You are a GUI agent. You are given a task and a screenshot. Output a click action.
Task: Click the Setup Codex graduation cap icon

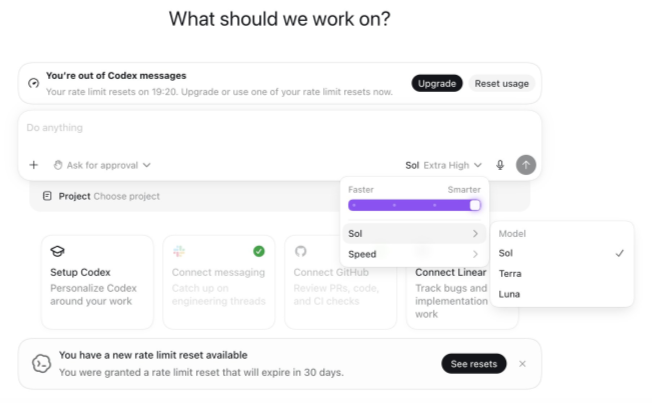57,251
